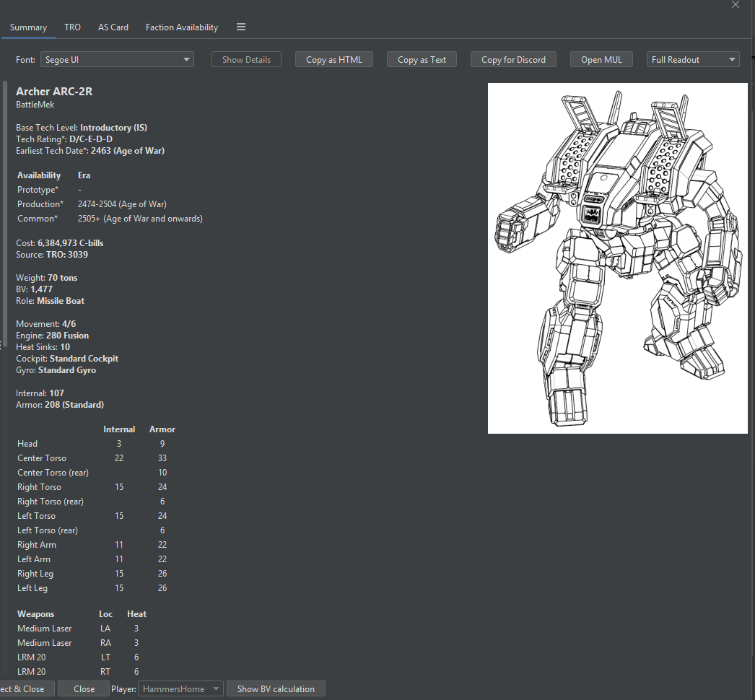Click the Weapons table header
The height and width of the screenshot is (700, 755).
point(35,614)
